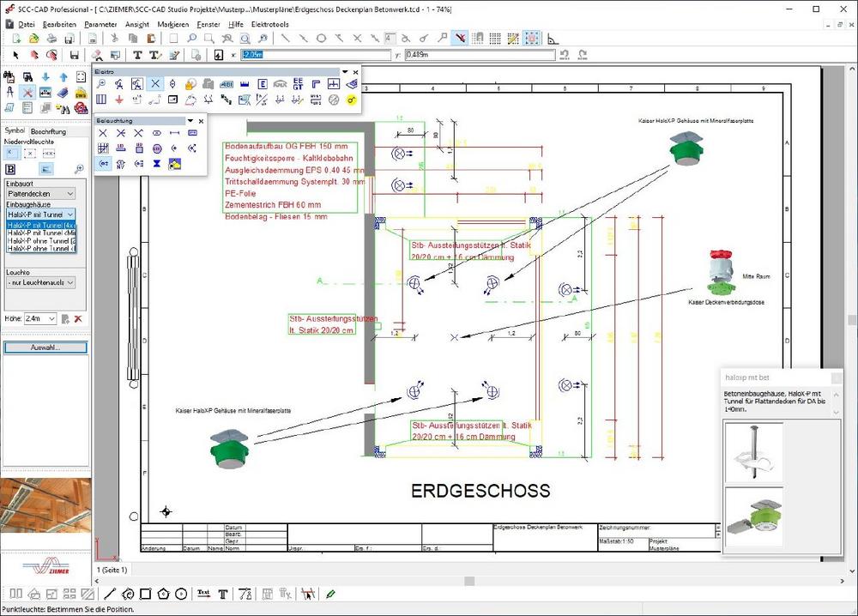
Task: Click the padlock icon in the Elektro palette
Action: tap(190, 84)
